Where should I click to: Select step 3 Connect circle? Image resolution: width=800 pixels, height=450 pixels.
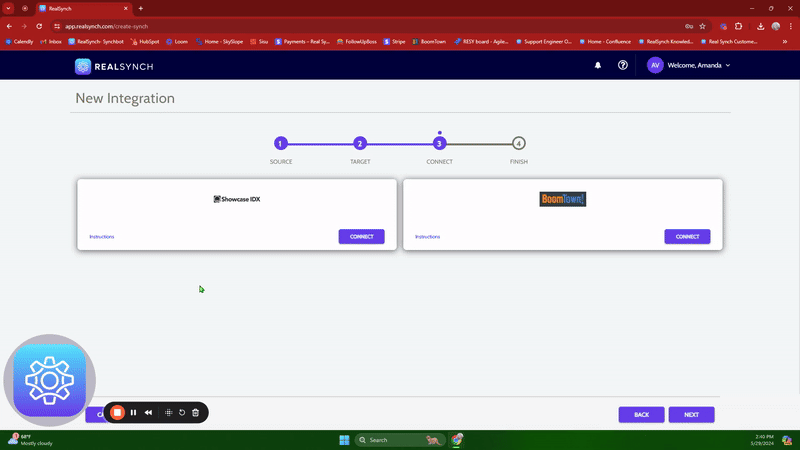pyautogui.click(x=439, y=143)
